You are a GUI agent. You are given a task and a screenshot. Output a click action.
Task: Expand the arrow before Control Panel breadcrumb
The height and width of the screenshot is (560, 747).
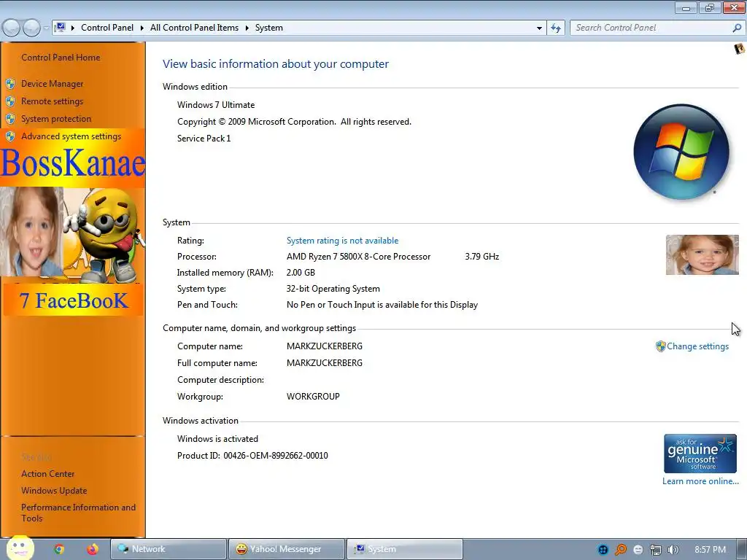click(x=73, y=28)
